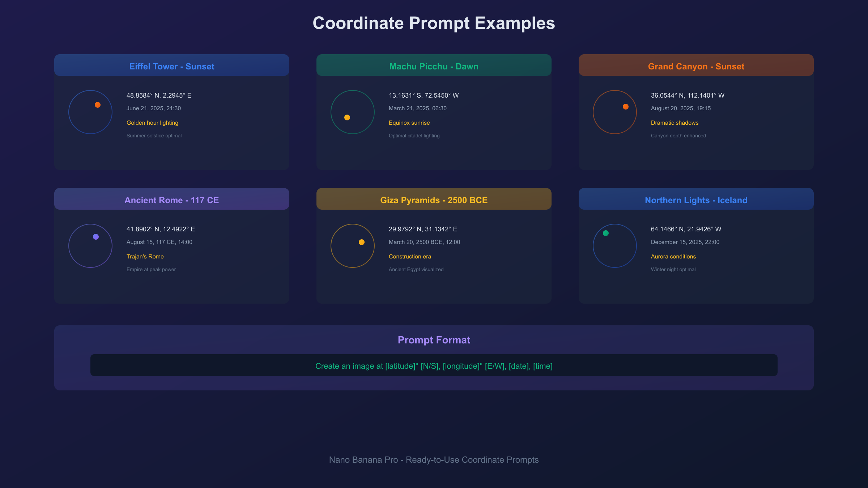This screenshot has height=488, width=868.
Task: Select the Eiffel Tower - Sunset header
Action: [172, 67]
